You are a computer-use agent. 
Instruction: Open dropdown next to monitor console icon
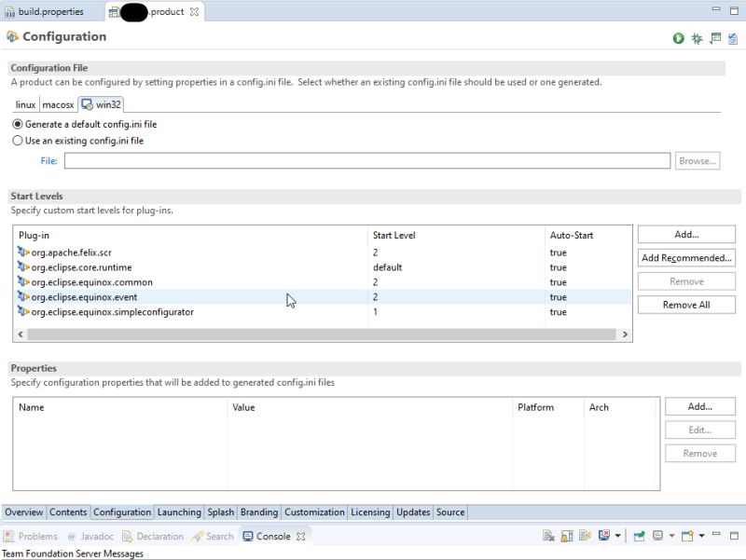pyautogui.click(x=617, y=536)
